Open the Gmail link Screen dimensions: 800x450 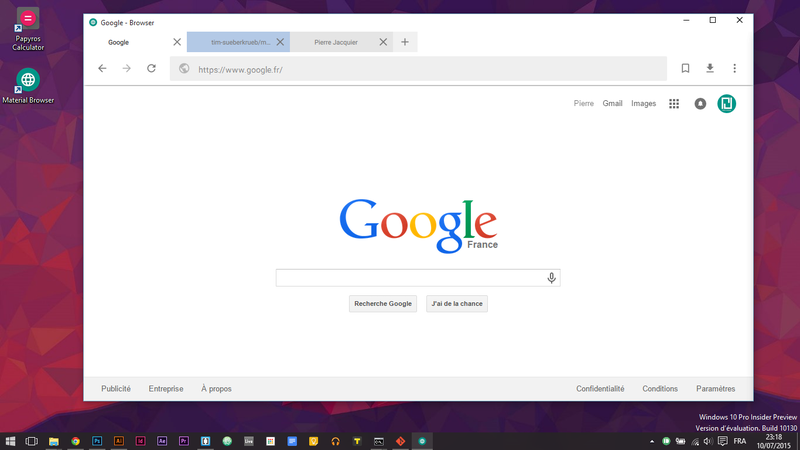coord(612,104)
